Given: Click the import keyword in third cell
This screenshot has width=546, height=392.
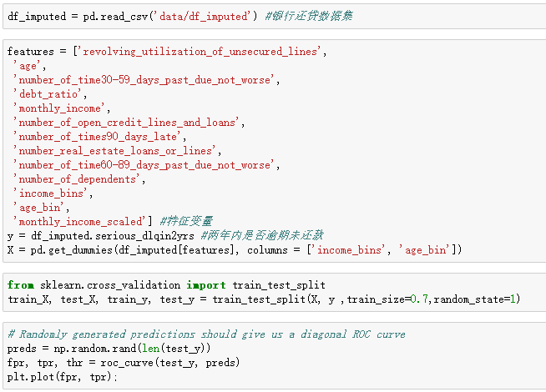Looking at the screenshot, I should coord(206,285).
